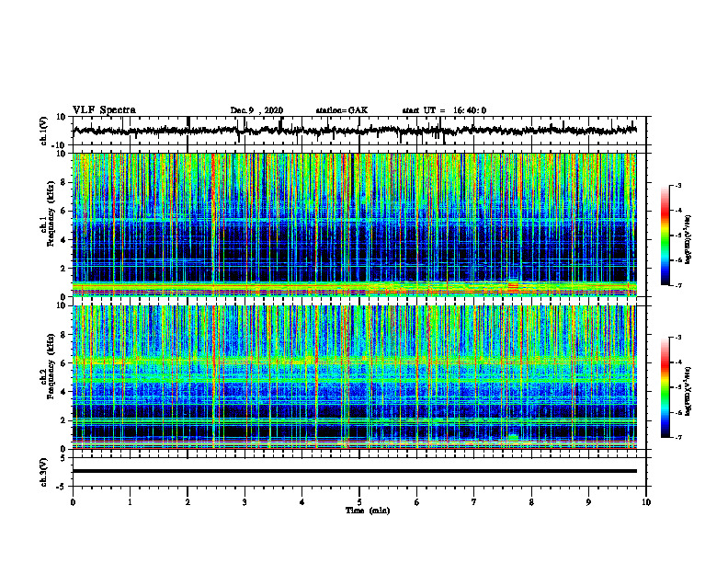The width and height of the screenshot is (728, 563).
Task: Click the "4" kHz tick on ch.2 frequency axis
Action: click(x=64, y=392)
